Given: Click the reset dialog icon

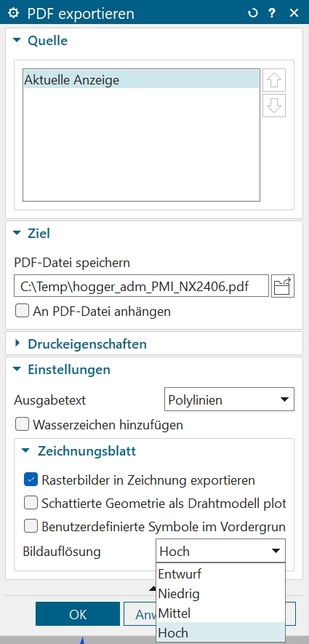Looking at the screenshot, I should pos(252,13).
